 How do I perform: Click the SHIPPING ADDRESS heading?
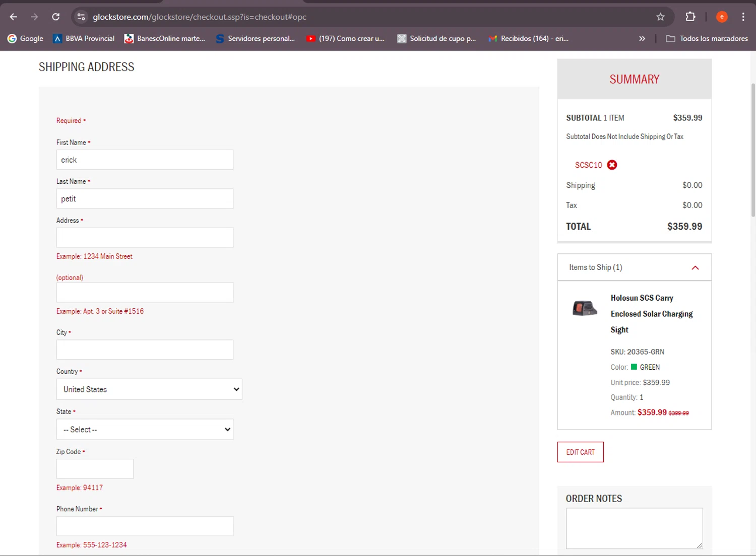(x=86, y=67)
